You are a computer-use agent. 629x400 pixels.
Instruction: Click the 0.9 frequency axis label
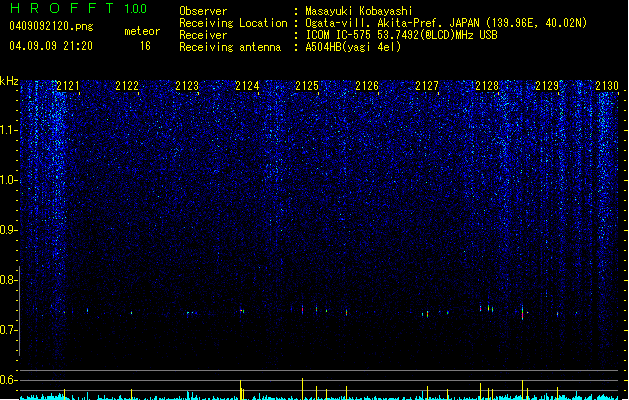coord(8,230)
